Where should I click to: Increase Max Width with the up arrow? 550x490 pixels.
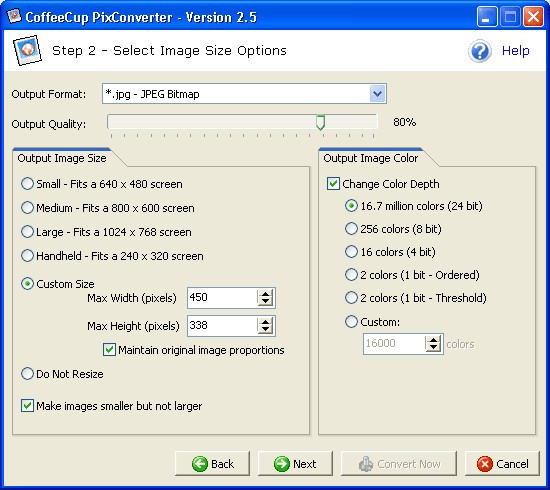(265, 294)
